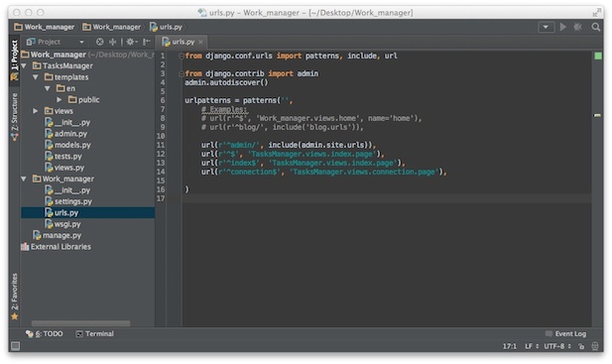Viewport: 612px width, 364px height.
Task: Click urls.py breadcrumb in navigation bar
Action: pos(167,27)
